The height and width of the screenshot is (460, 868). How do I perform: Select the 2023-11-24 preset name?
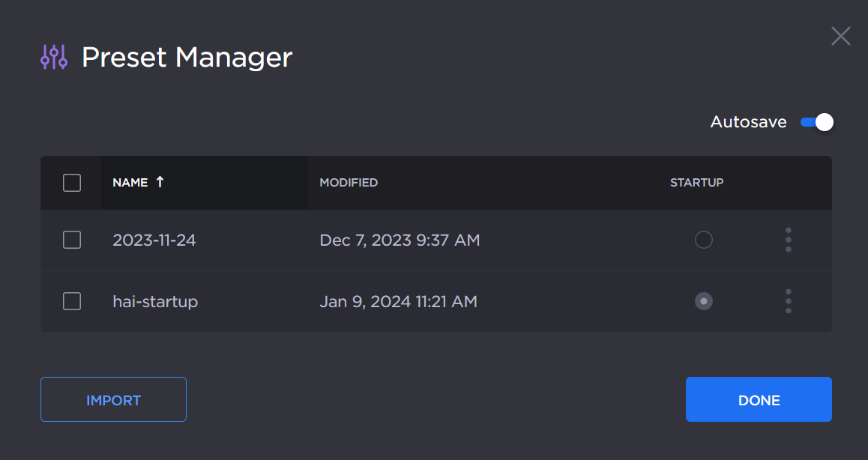click(154, 240)
